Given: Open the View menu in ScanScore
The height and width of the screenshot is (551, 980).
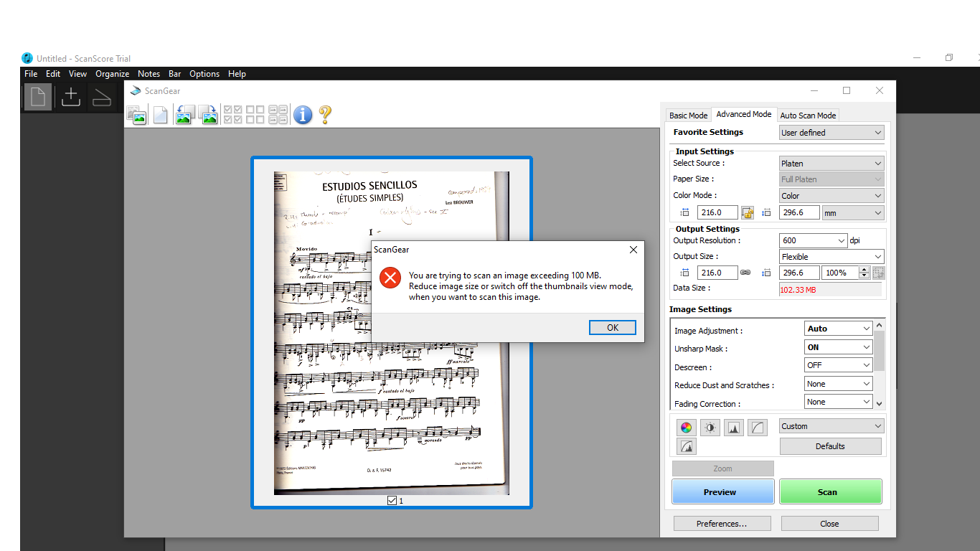Looking at the screenshot, I should [77, 74].
